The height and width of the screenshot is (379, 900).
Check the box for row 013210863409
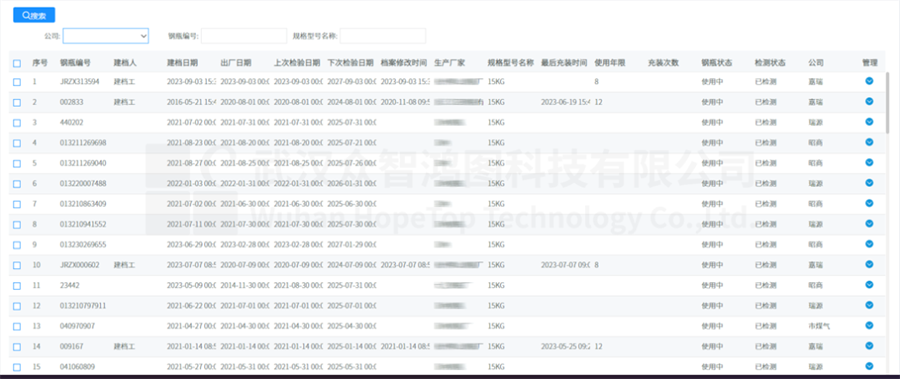(17, 204)
